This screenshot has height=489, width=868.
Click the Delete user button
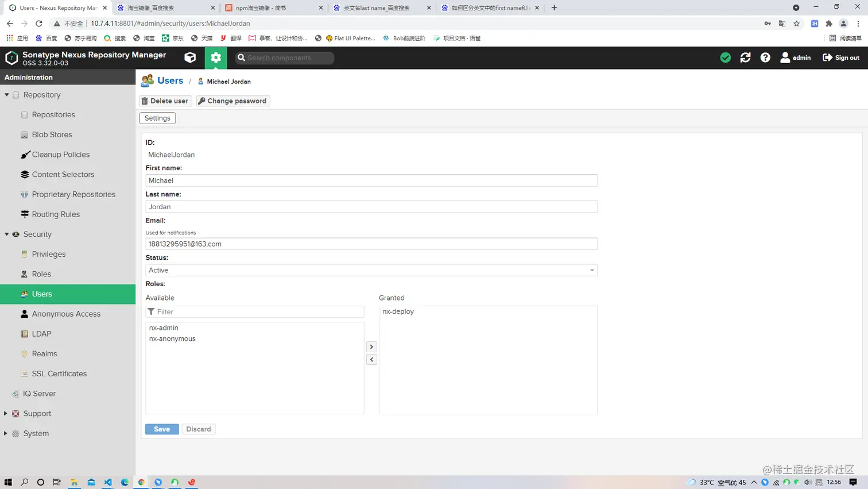(x=165, y=101)
